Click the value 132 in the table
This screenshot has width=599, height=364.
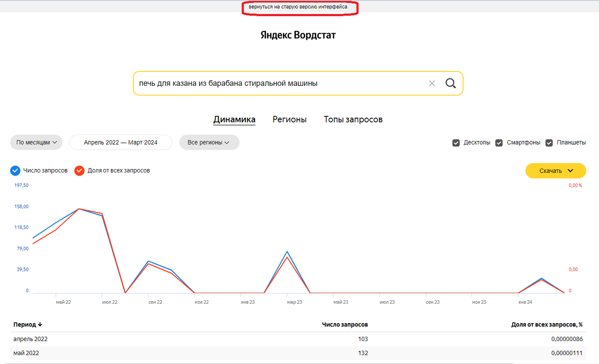363,353
